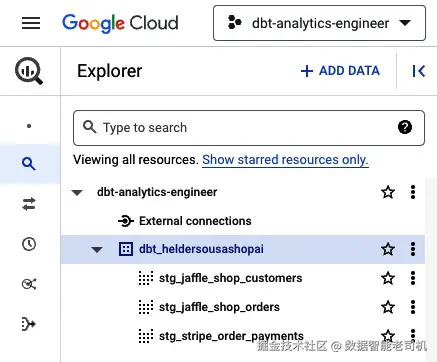Click the Explorer panel heading
The image size is (437, 362).
point(110,71)
